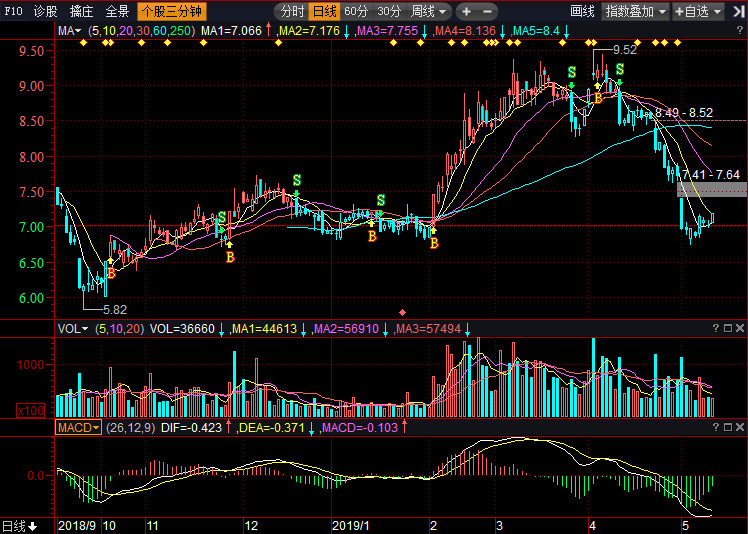Close the main chart panel

[x=740, y=32]
